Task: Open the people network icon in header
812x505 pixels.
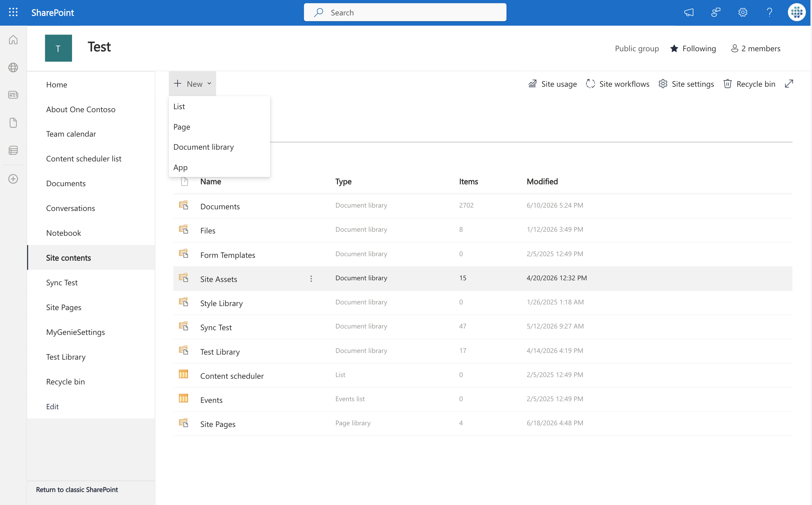Action: click(x=716, y=12)
